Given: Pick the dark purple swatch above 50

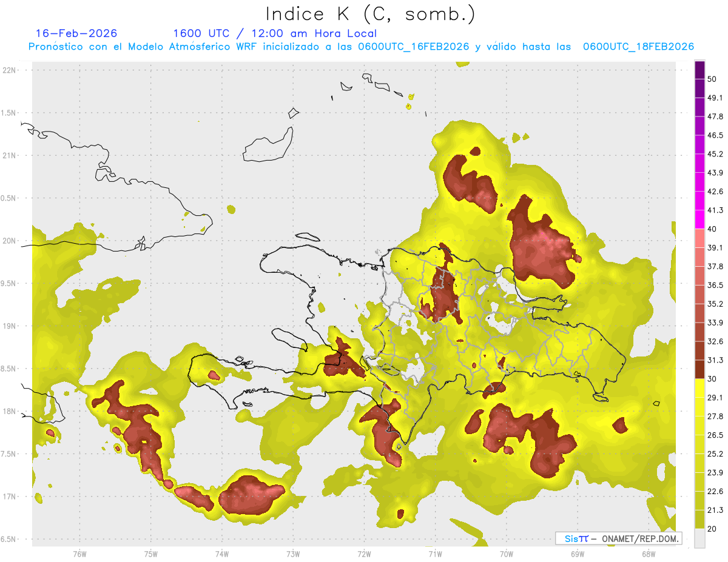Looking at the screenshot, I should pyautogui.click(x=699, y=70).
